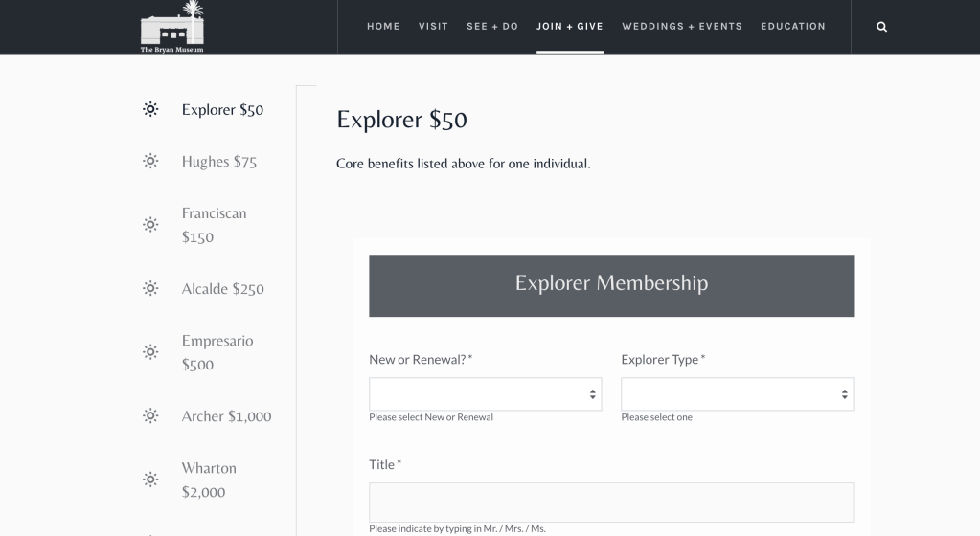The image size is (980, 536).
Task: Select the Education menu item
Action: click(792, 27)
